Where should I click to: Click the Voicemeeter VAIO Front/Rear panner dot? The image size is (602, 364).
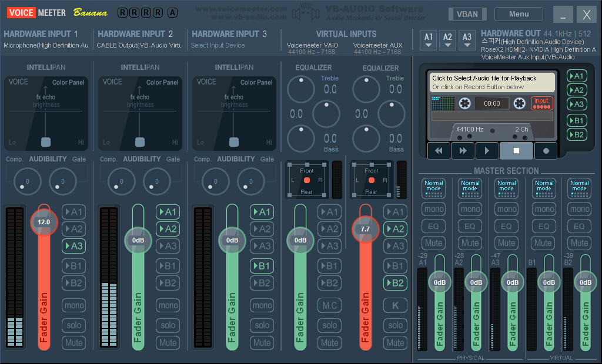[307, 180]
